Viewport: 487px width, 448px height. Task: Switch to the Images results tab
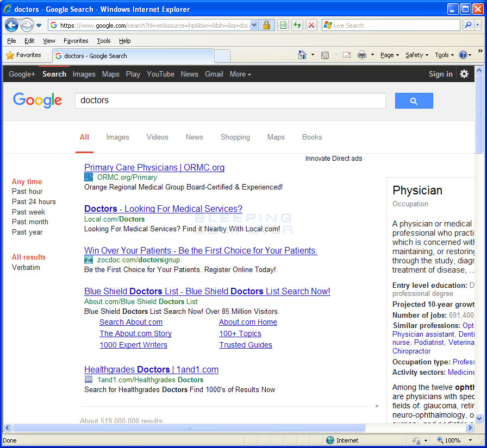(117, 137)
